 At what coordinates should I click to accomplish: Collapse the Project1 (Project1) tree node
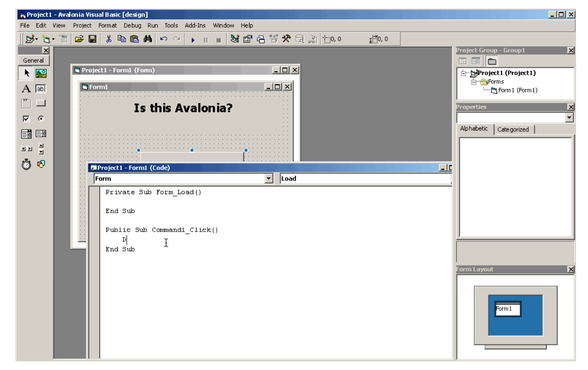(464, 73)
